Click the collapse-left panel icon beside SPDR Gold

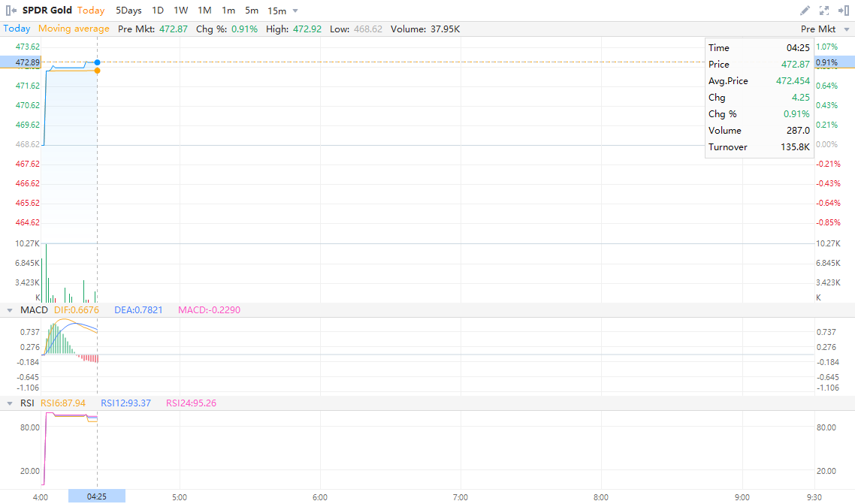click(x=11, y=11)
